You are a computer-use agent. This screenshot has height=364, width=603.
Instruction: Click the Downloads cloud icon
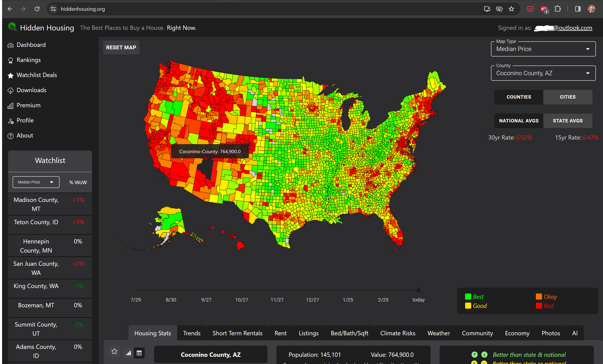(x=11, y=90)
